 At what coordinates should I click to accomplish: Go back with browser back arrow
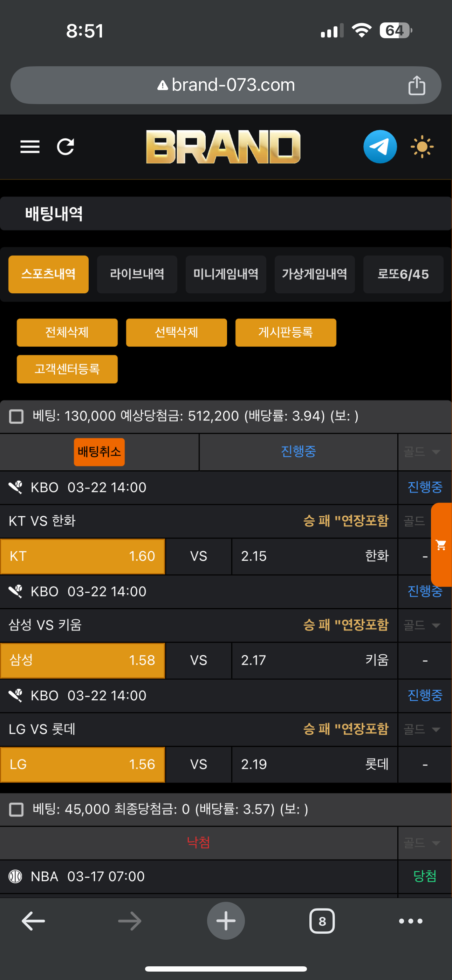pyautogui.click(x=34, y=921)
